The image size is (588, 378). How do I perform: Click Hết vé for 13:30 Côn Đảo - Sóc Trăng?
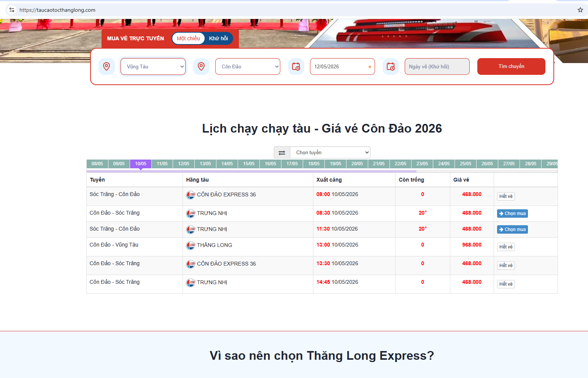pos(506,266)
